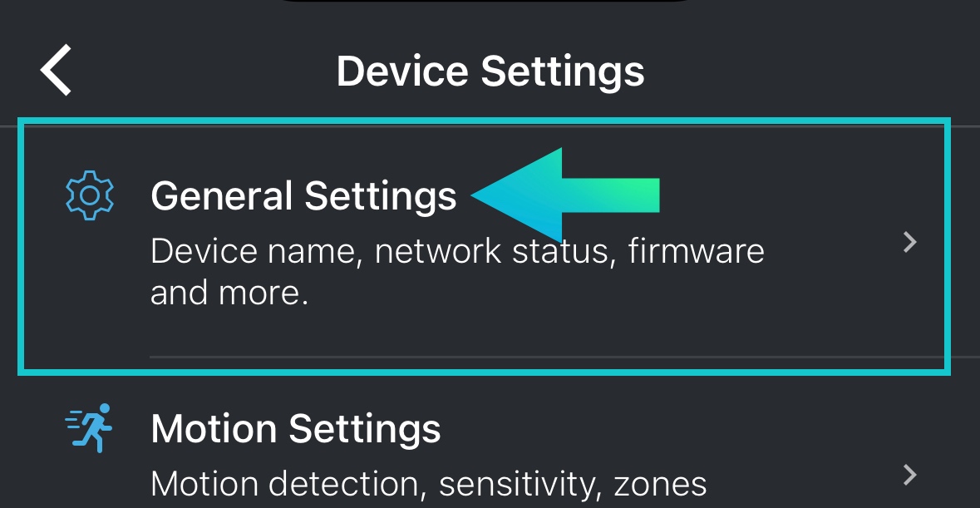Screen dimensions: 980x508
Task: Click the Device Settings page title
Action: pyautogui.click(x=490, y=71)
